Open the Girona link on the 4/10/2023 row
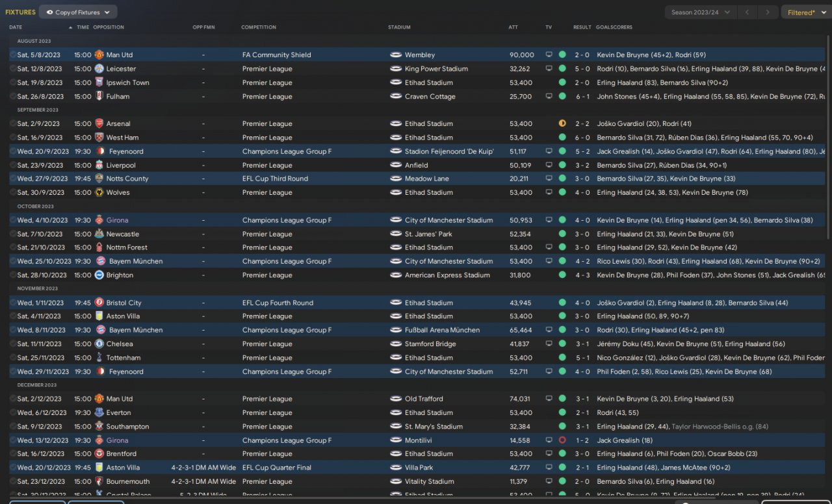The height and width of the screenshot is (504, 832). [118, 220]
